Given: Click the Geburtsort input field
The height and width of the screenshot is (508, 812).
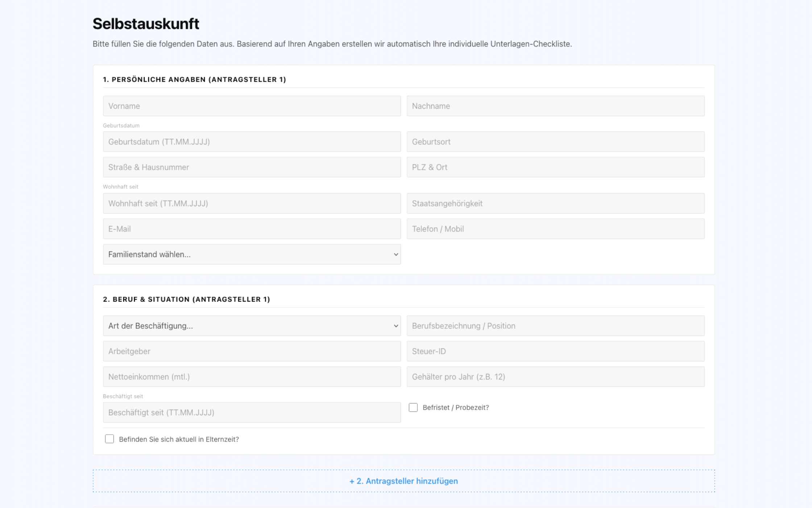Looking at the screenshot, I should (556, 142).
